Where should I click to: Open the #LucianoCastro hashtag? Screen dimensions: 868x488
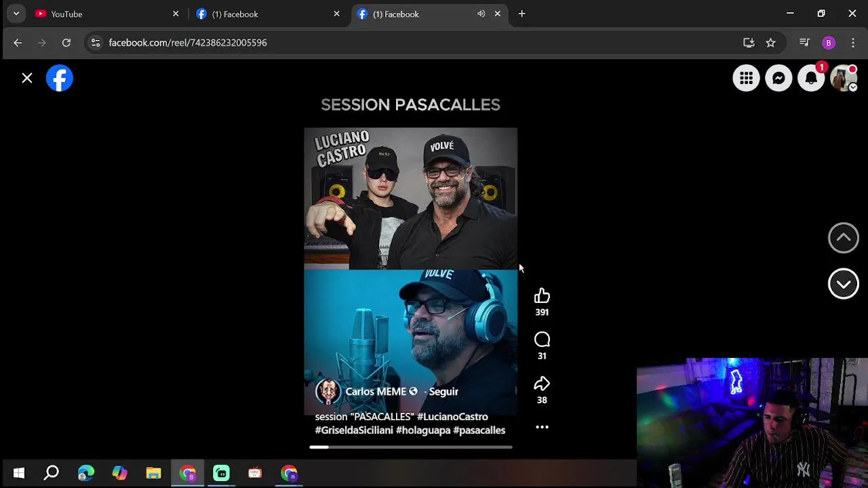pyautogui.click(x=452, y=417)
